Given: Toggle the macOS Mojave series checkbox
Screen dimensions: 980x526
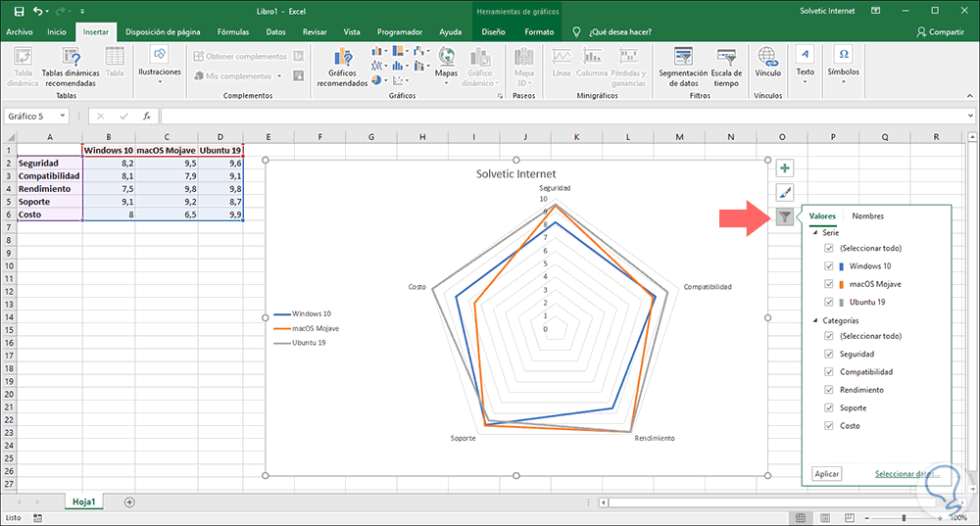Looking at the screenshot, I should [829, 284].
